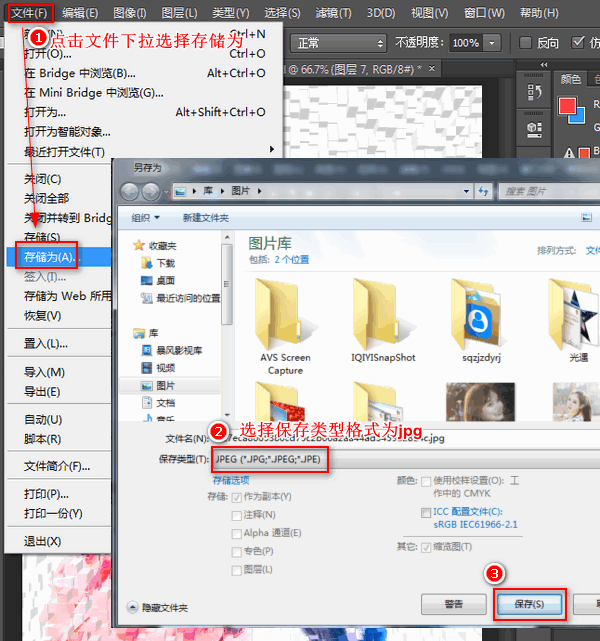Select 库 node in sidebar
600x641 pixels.
(146, 333)
